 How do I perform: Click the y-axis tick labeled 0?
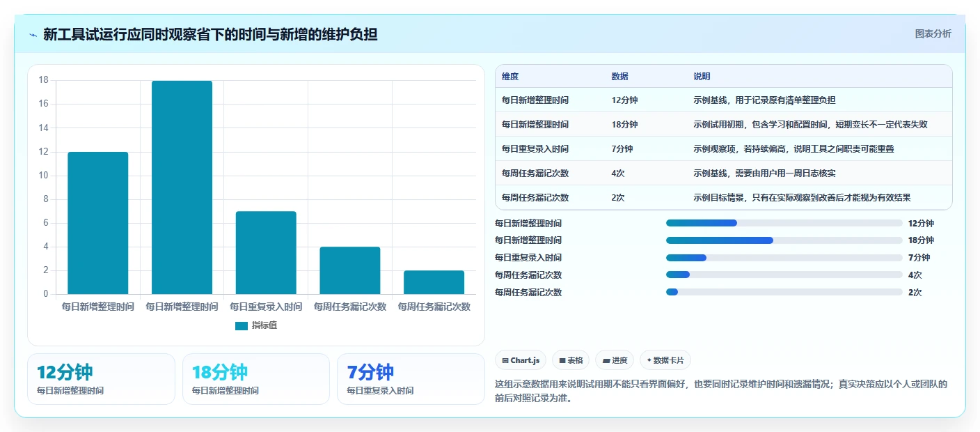click(46, 294)
